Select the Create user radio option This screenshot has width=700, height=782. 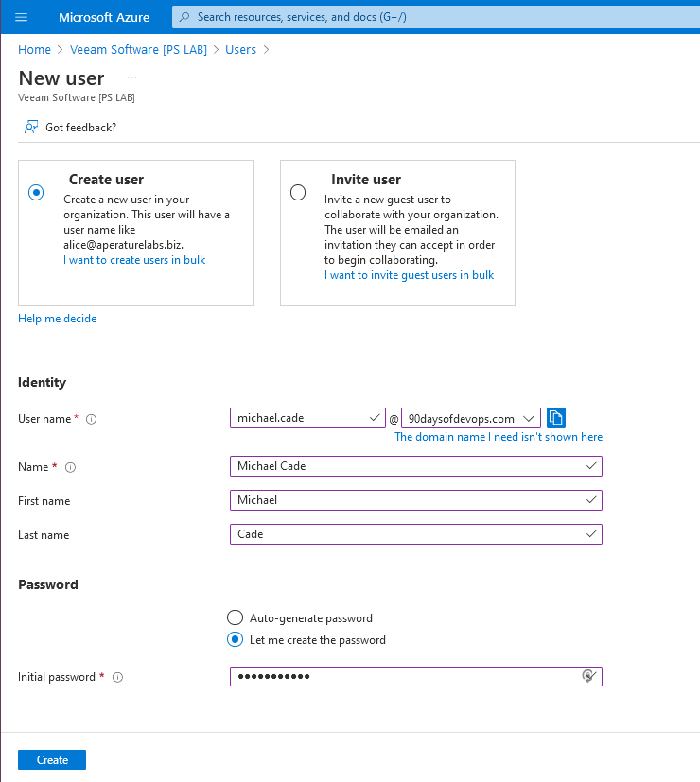coord(36,192)
